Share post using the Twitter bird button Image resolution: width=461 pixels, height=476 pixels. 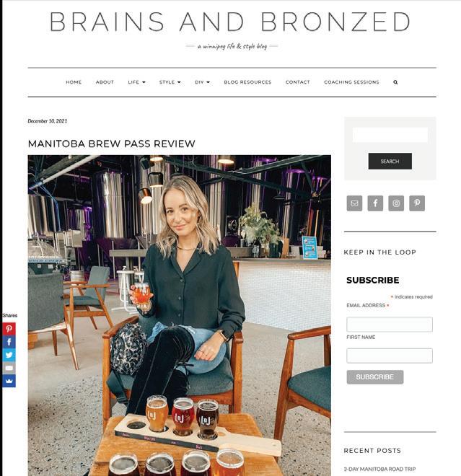pos(9,355)
